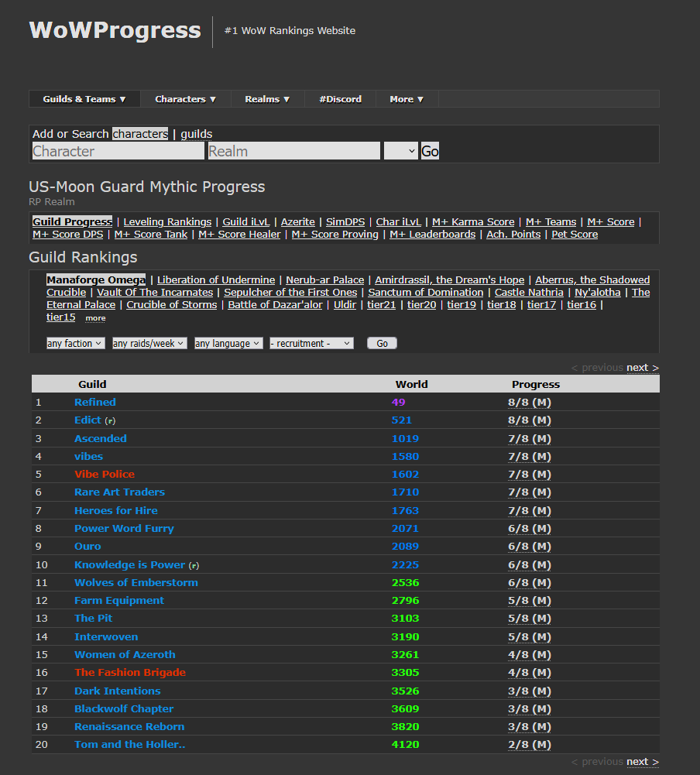
Task: Open the Guild iLvL rankings
Action: click(x=246, y=222)
